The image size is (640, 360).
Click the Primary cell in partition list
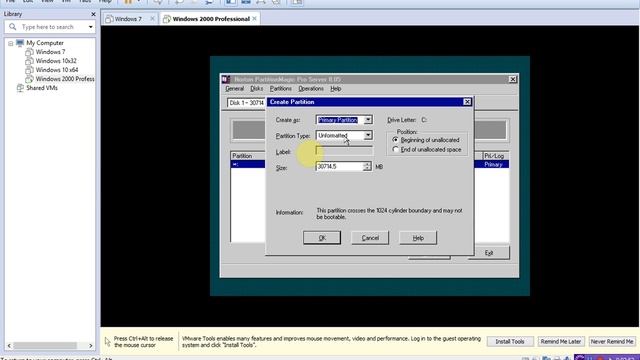click(493, 164)
